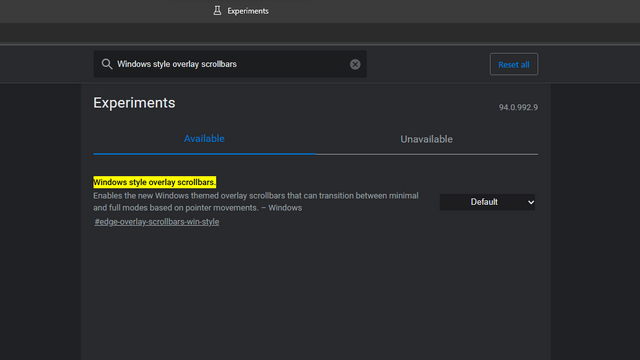Click the "– Windows" platform label in the description
This screenshot has width=640, height=360.
click(282, 208)
